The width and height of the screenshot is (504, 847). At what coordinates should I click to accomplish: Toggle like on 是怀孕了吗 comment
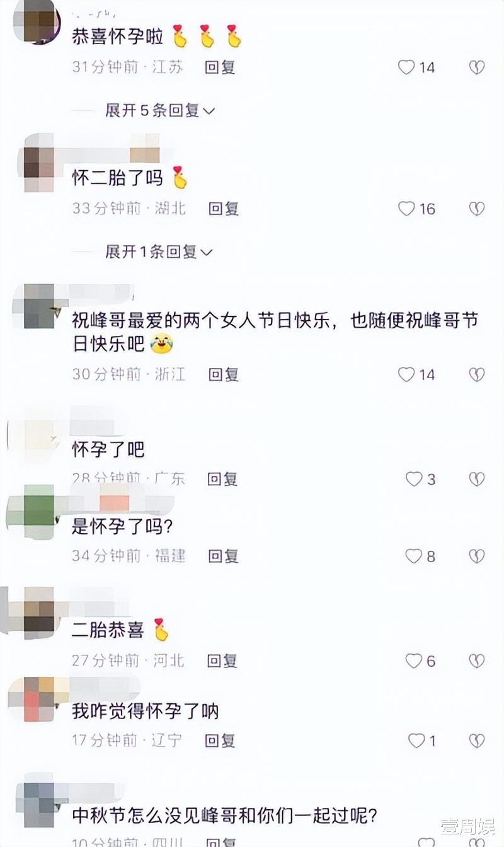click(414, 556)
